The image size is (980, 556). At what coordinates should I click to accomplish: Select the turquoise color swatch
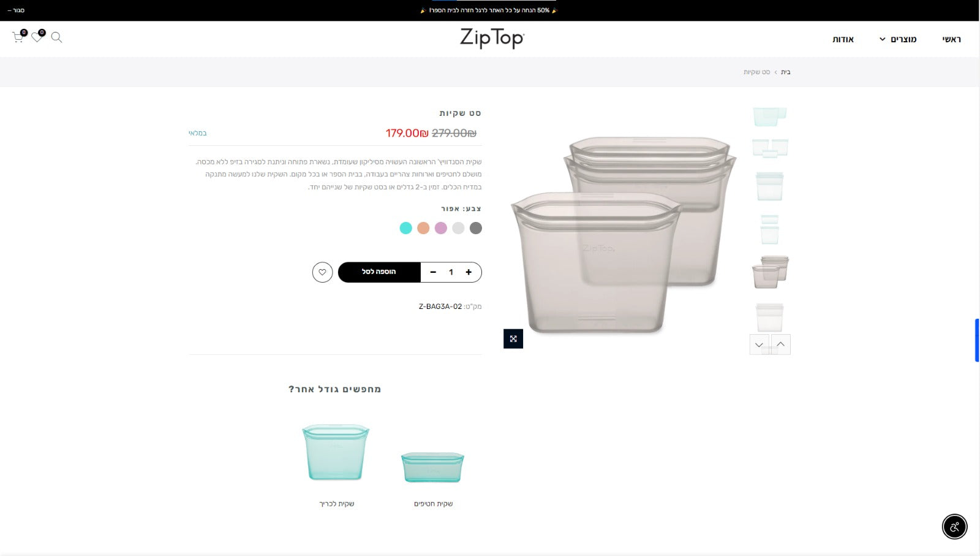tap(405, 228)
